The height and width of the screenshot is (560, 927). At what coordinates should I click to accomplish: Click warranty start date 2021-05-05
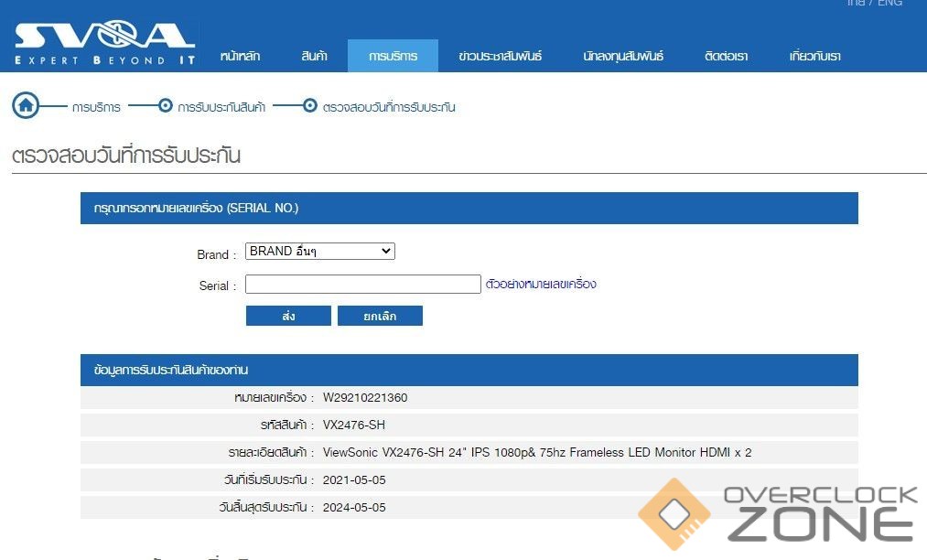pyautogui.click(x=354, y=479)
